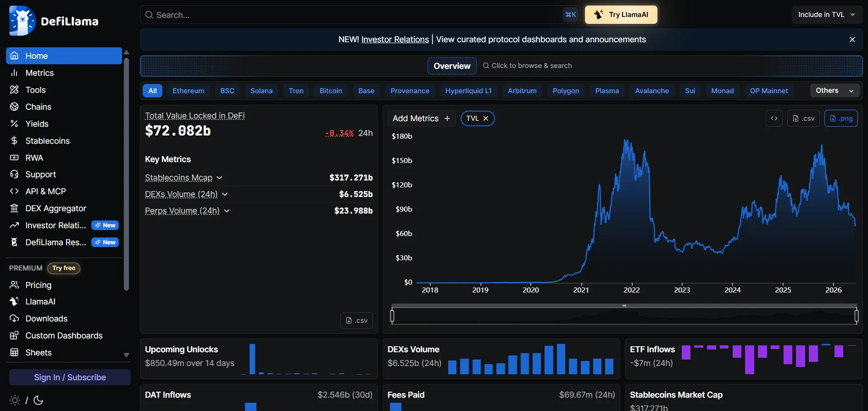Click the Home sidebar icon
This screenshot has height=411, width=868.
click(14, 56)
